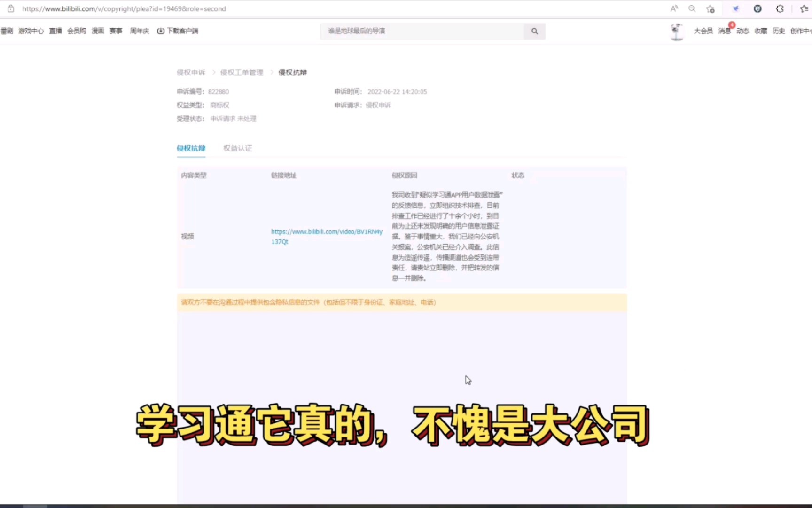
Task: Open the user avatar profile
Action: click(677, 31)
